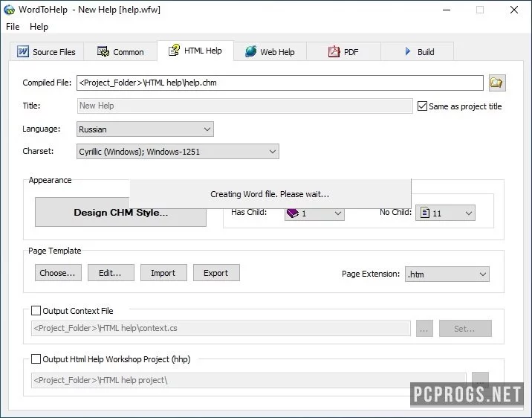The height and width of the screenshot is (418, 532).
Task: Expand the Language dropdown showing Russian
Action: pos(145,129)
